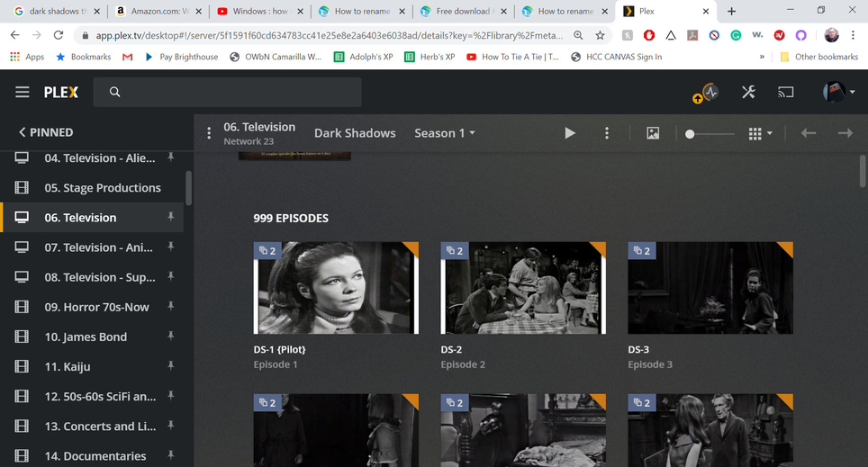
Task: Open 05. Stage Productions library
Action: tap(103, 188)
